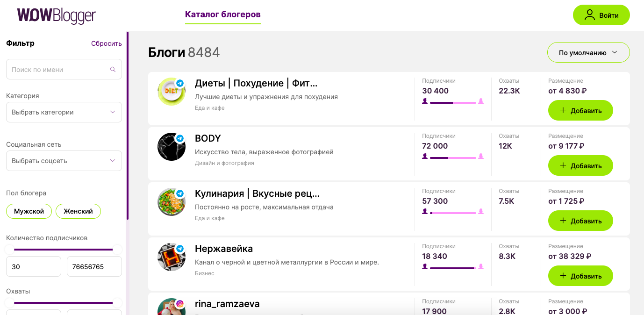Screen dimensions: 644x315
Task: Add the Диеты blog with Добавить
Action: [x=580, y=110]
